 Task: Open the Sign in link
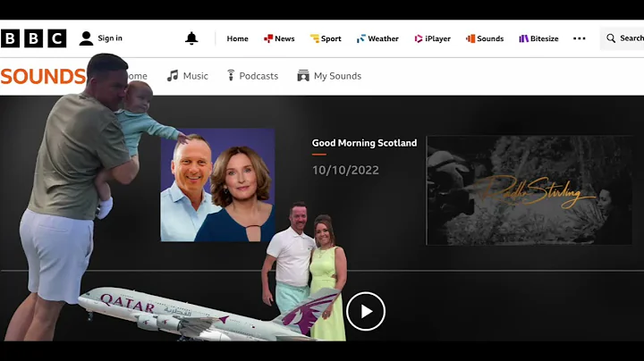pos(110,38)
